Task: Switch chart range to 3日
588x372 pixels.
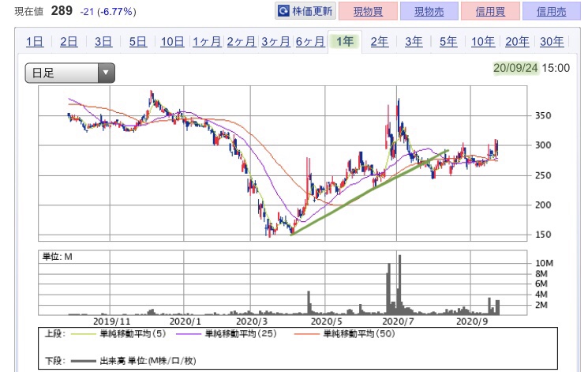Action: [103, 41]
